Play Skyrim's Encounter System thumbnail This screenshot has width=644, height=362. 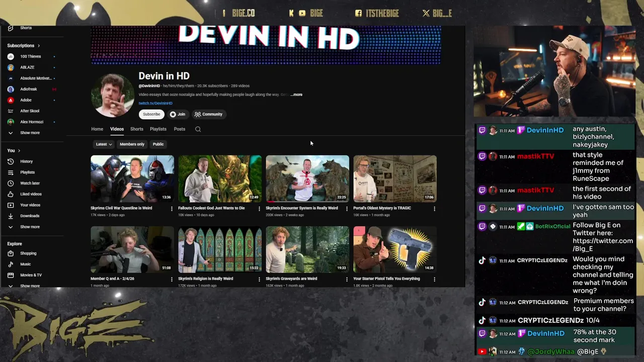click(x=307, y=178)
